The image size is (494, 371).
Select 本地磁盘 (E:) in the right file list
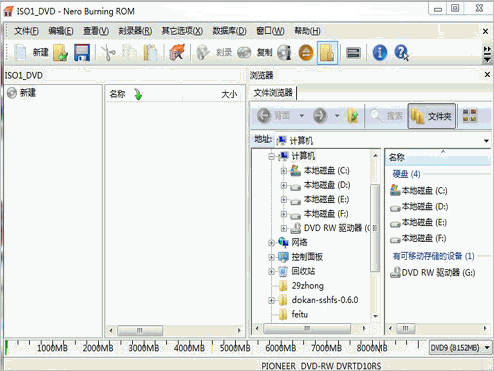click(x=418, y=222)
